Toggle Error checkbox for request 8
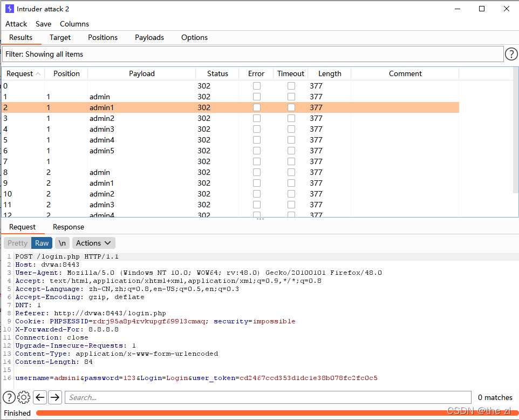The width and height of the screenshot is (519, 420). pyautogui.click(x=256, y=172)
